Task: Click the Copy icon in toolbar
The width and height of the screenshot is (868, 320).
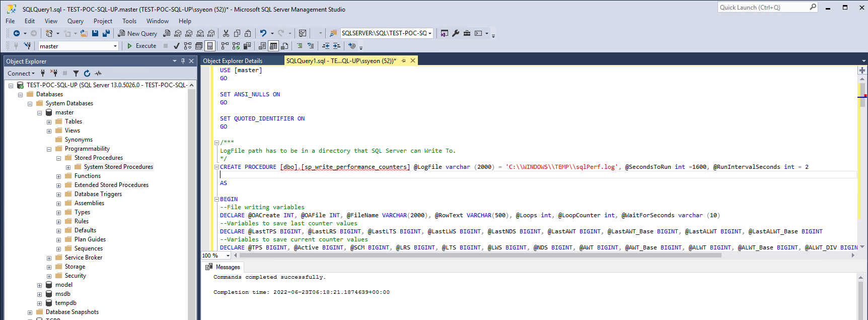Action: [237, 33]
